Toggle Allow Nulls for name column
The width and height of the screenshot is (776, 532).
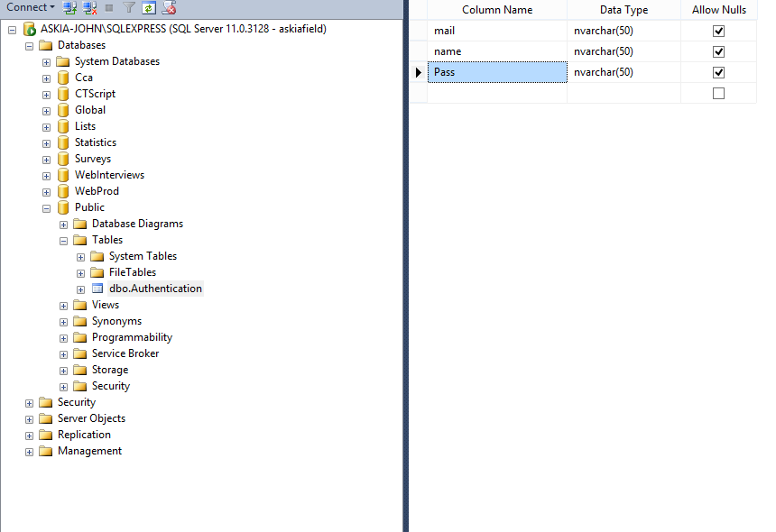coord(718,51)
